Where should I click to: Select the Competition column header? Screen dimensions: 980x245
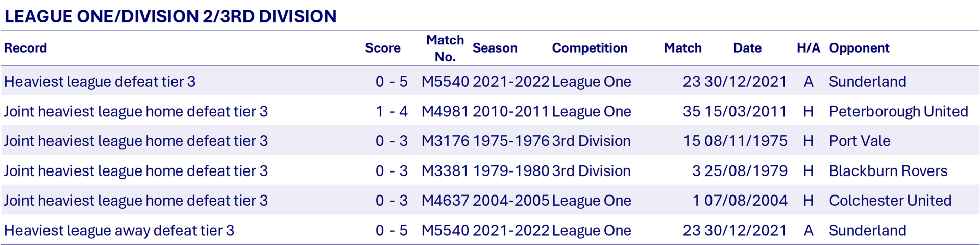(x=590, y=48)
